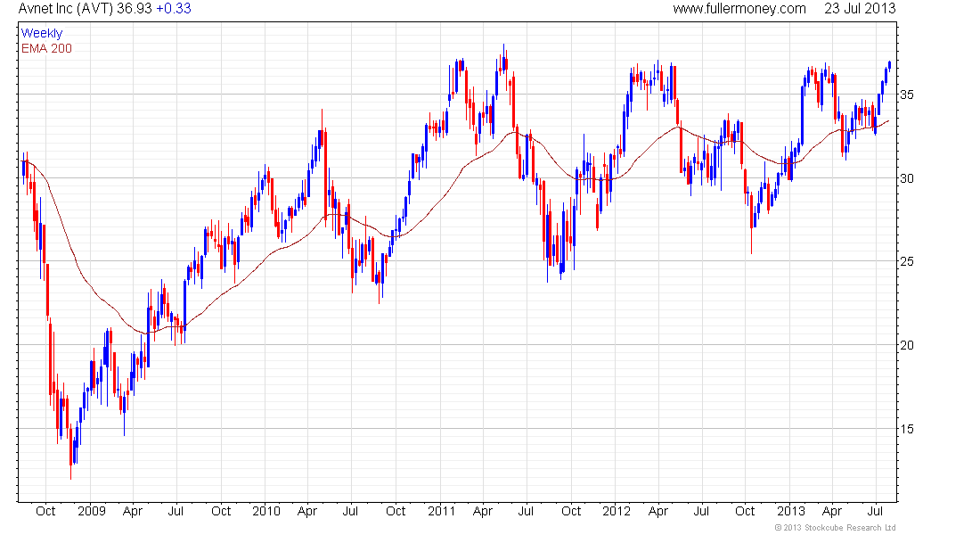Viewport: 980px width, 535px height.
Task: Click the 30 price axis label
Action: (x=907, y=178)
